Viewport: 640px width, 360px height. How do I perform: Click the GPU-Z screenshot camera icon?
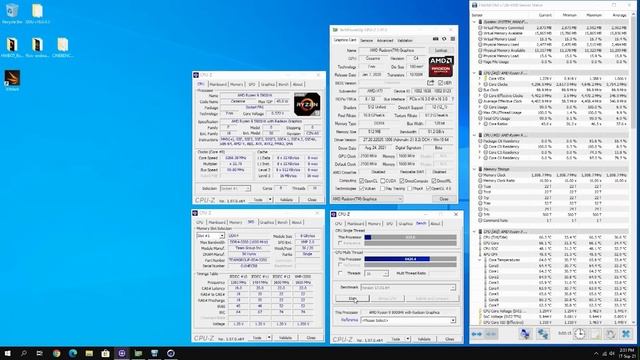point(436,39)
